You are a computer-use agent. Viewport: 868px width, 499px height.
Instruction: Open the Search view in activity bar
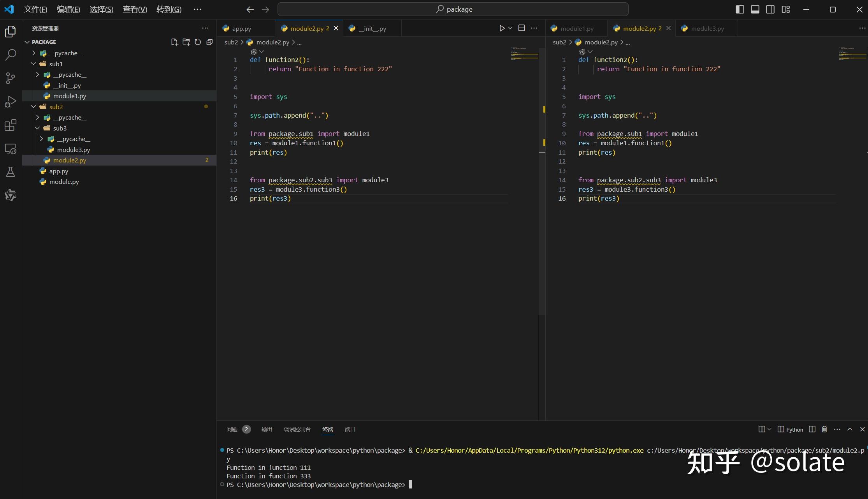point(11,55)
